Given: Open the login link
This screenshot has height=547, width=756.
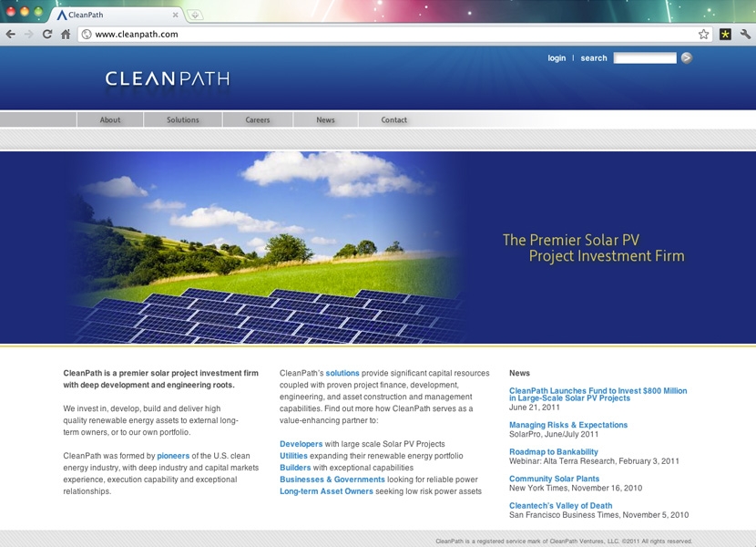Looking at the screenshot, I should (x=557, y=58).
